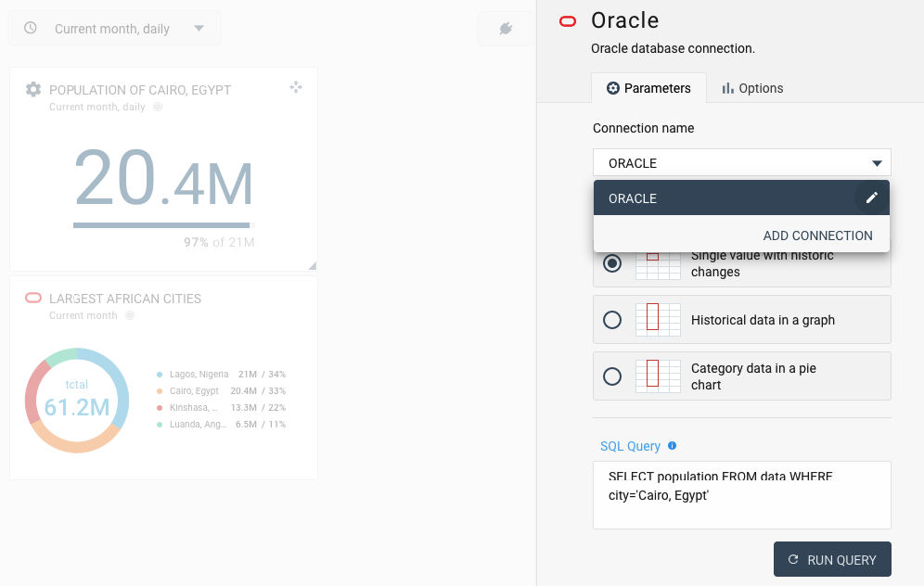The image size is (924, 586).
Task: Click the red Kinshasa legend color dot
Action: click(160, 408)
